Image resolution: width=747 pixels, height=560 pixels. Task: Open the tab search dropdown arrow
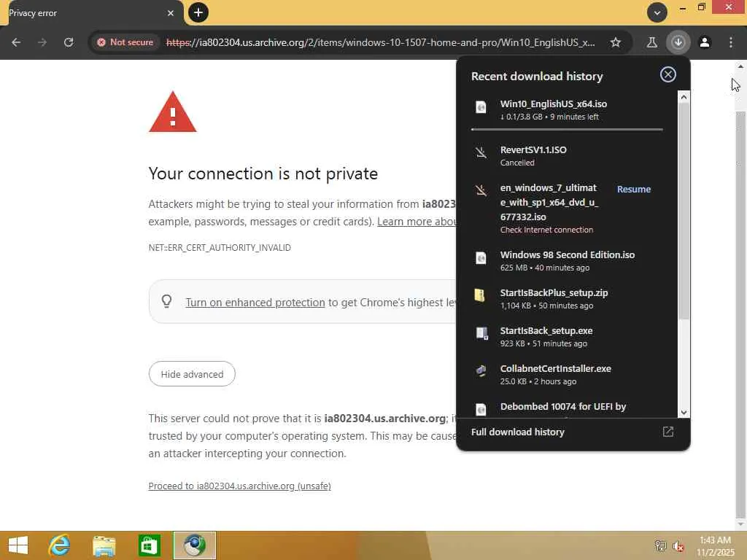[x=657, y=12]
